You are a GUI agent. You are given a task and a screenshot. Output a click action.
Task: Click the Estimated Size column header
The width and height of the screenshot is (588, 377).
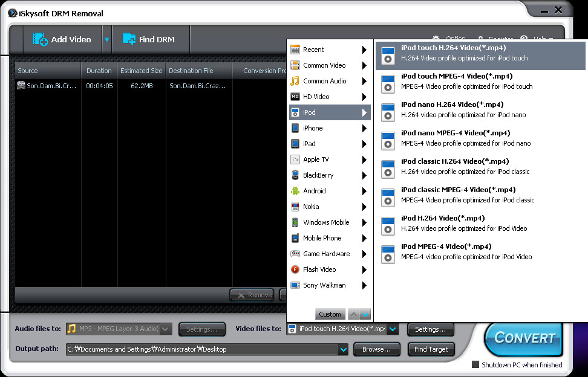coord(142,70)
